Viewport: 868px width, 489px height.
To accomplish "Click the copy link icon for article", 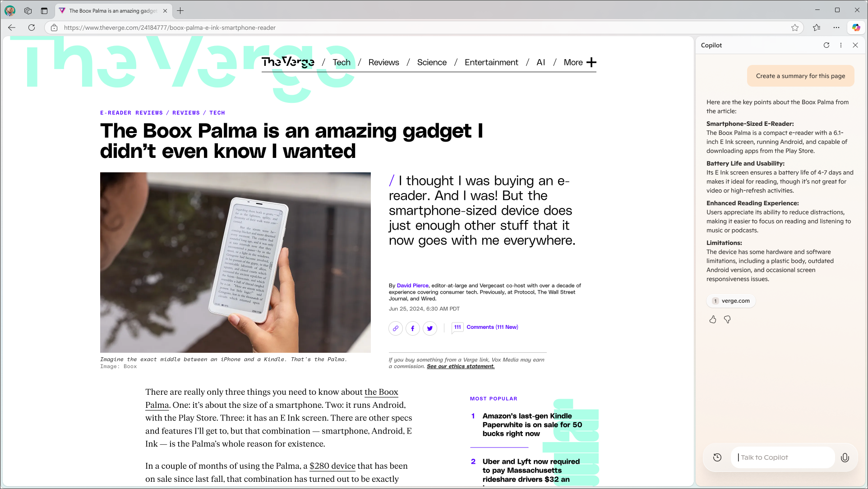I will tap(395, 328).
